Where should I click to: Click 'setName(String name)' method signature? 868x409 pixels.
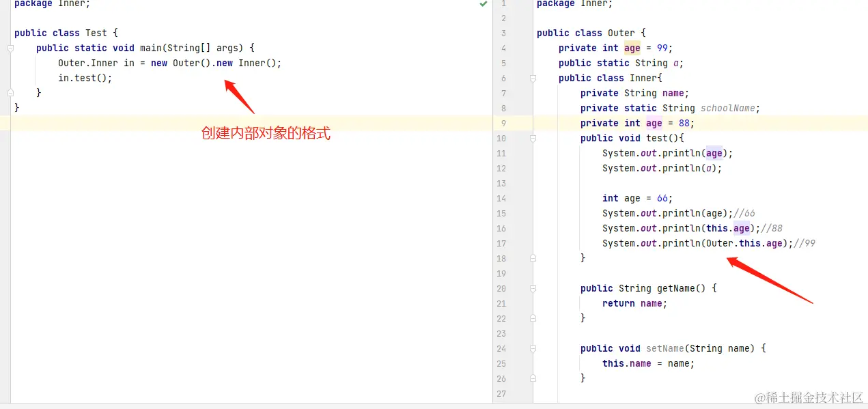(701, 348)
